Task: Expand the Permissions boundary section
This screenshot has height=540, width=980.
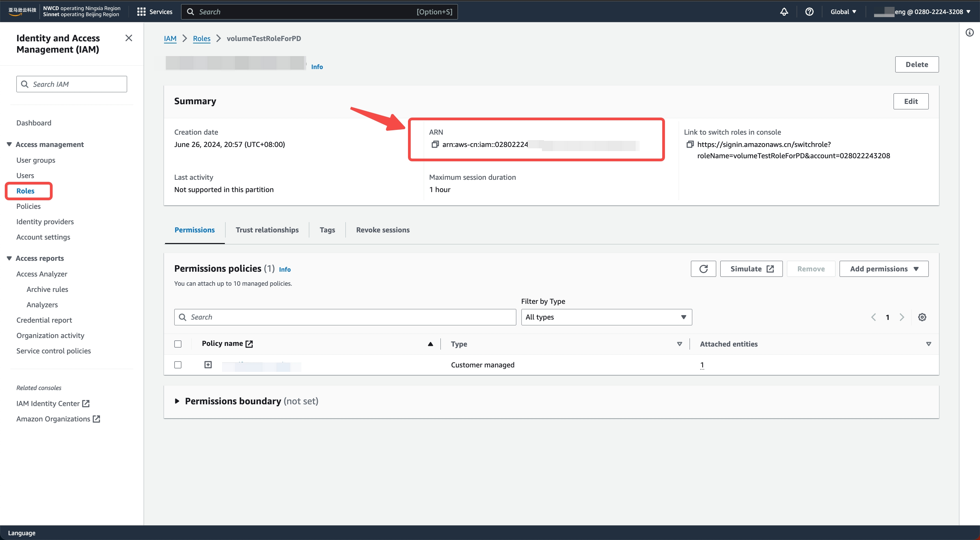Action: point(177,401)
